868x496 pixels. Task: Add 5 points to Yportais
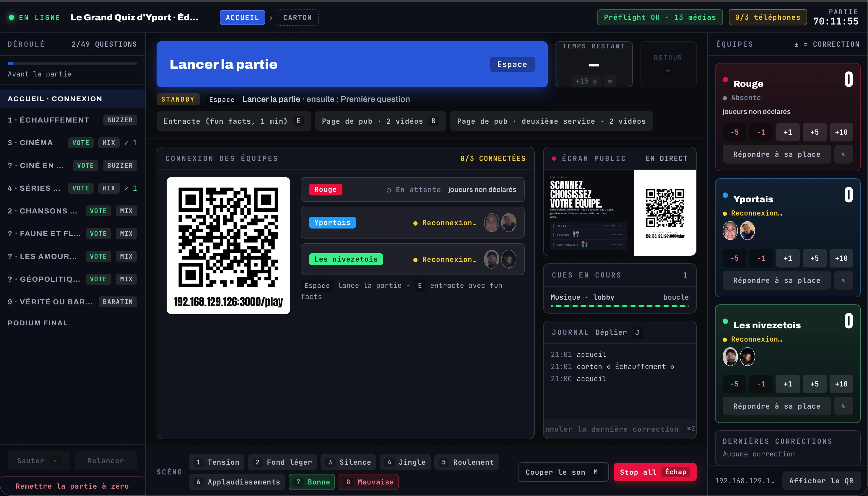click(x=815, y=258)
